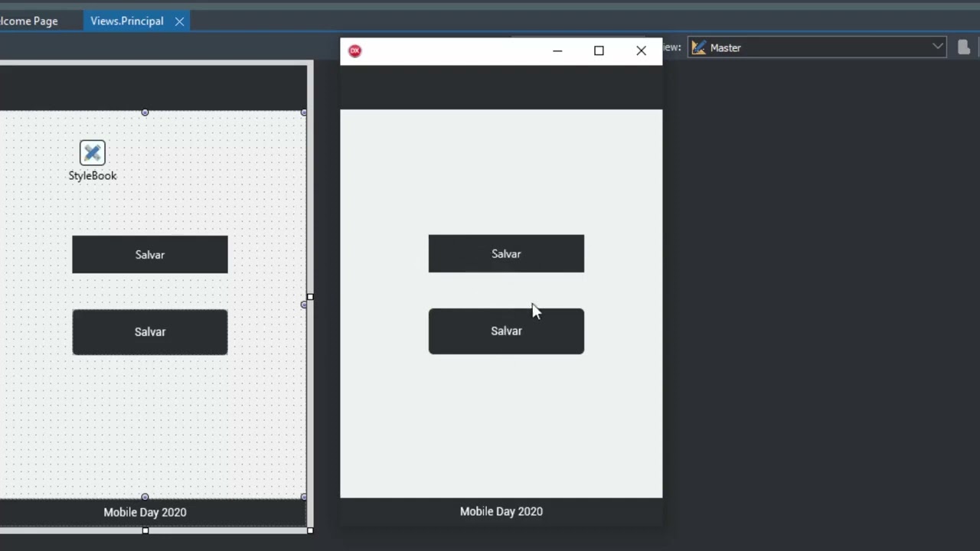Click the Master view icon in combo box
This screenshot has height=551, width=980.
pyautogui.click(x=698, y=47)
